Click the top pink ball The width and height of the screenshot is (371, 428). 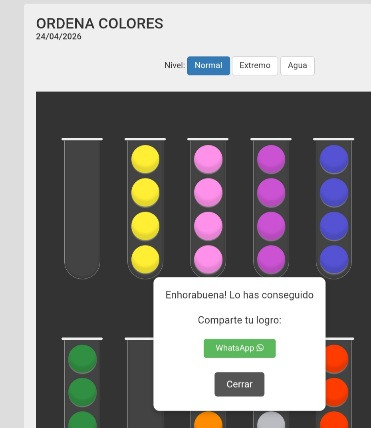click(x=208, y=159)
